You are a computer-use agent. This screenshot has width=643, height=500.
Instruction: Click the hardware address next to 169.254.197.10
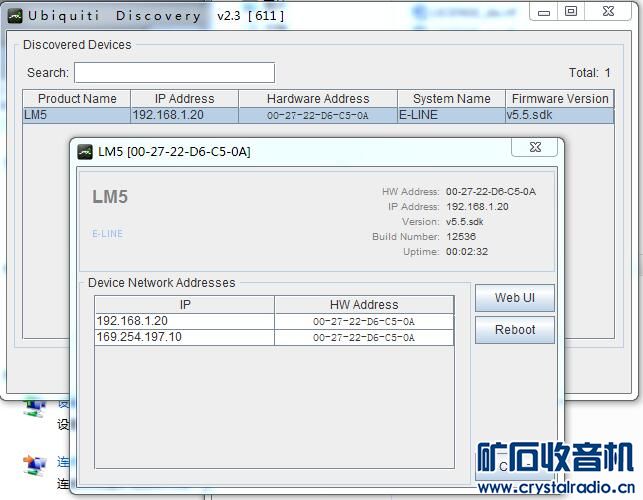364,337
